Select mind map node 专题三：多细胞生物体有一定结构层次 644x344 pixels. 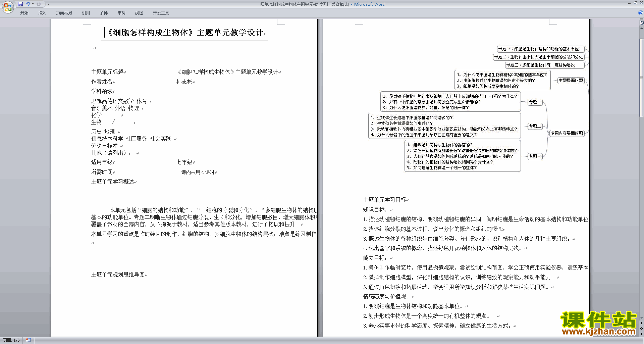[545, 65]
